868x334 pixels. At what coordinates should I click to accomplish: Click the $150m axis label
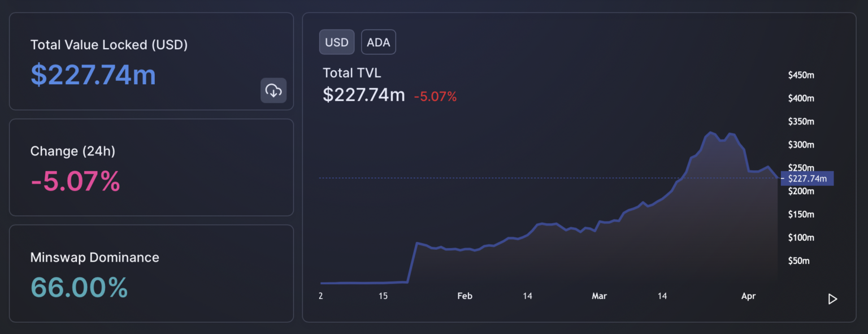[x=801, y=214]
